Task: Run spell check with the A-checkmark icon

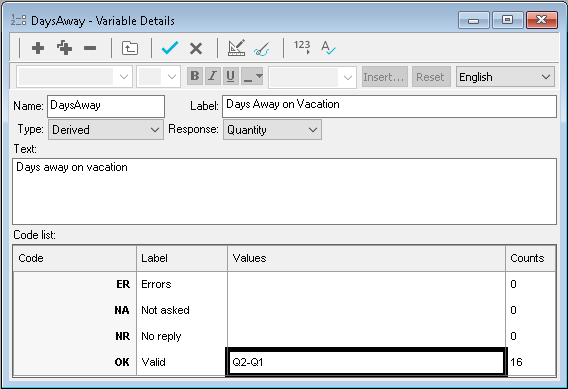Action: pyautogui.click(x=328, y=48)
